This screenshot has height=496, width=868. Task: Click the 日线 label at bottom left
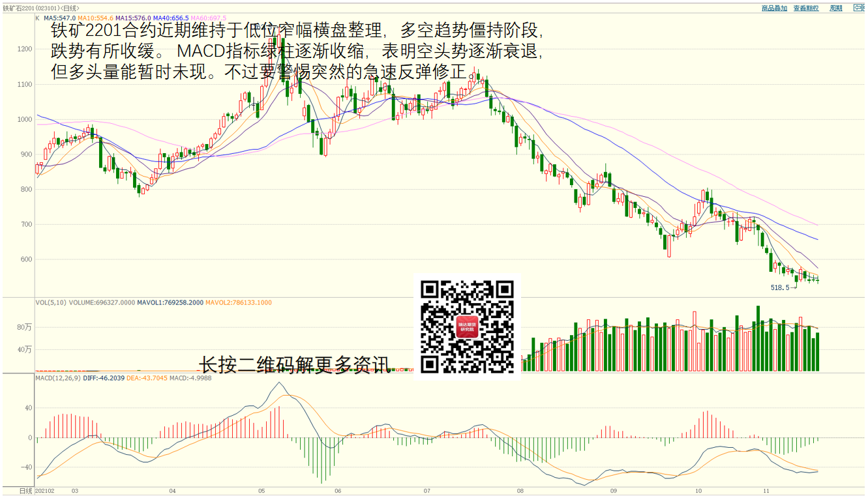(x=25, y=490)
